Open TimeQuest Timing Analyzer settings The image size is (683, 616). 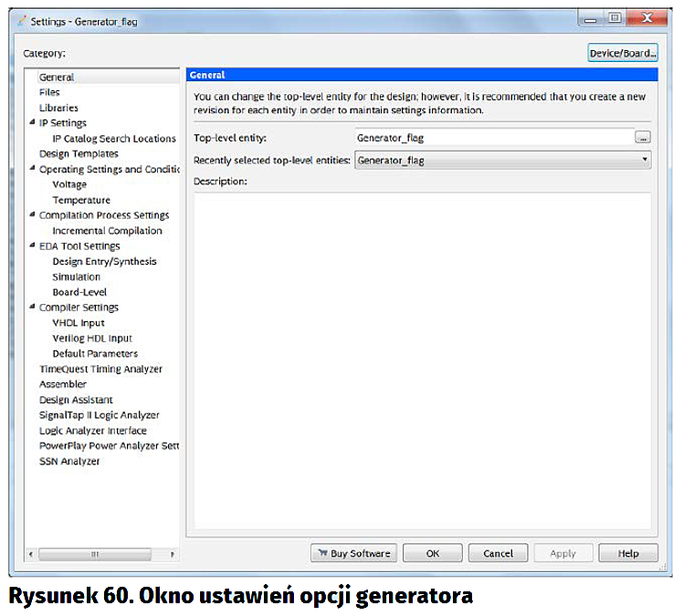pos(100,369)
